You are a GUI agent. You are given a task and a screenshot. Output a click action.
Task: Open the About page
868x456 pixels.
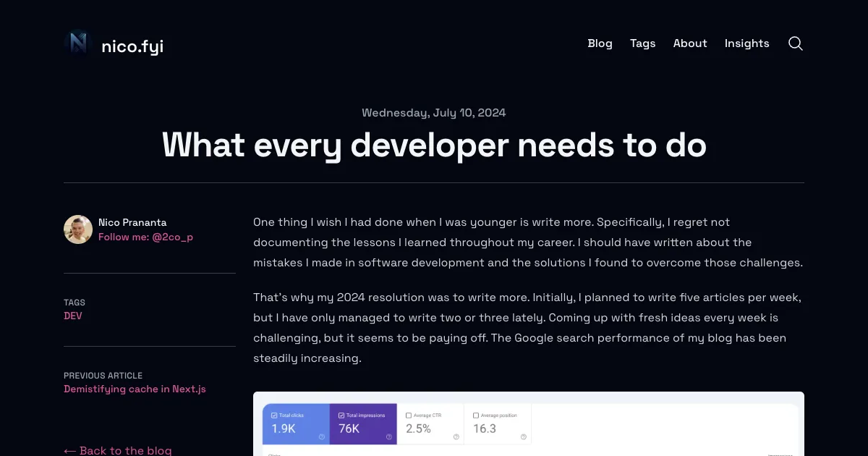689,43
